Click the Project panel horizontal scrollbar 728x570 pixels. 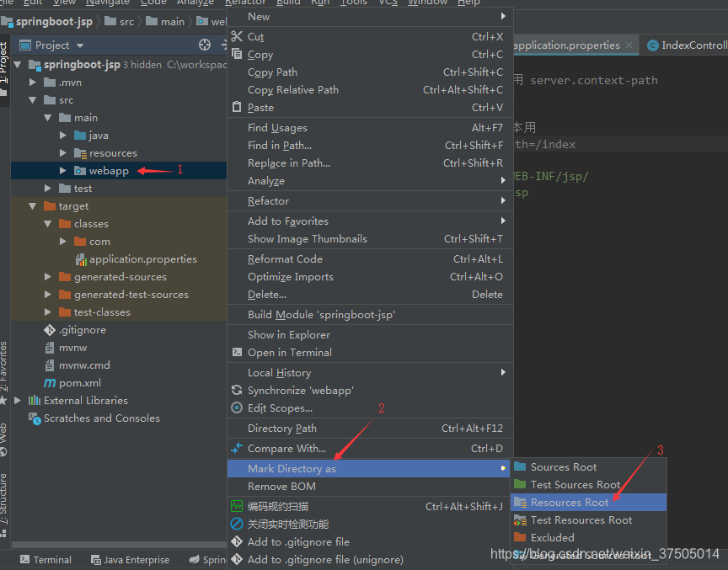point(119,545)
